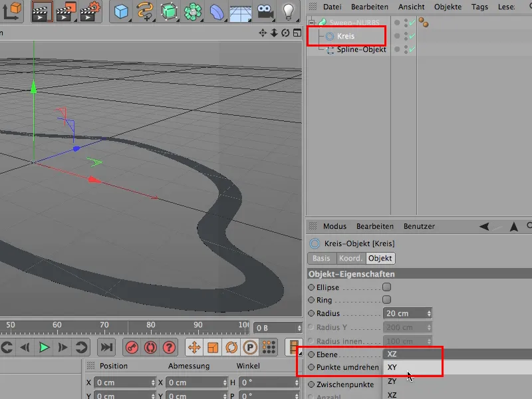
Task: Toggle the Spline-Objekt enable checkmark
Action: [x=412, y=49]
